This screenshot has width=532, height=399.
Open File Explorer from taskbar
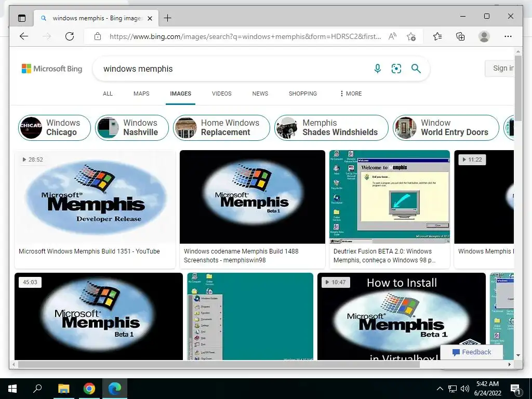click(x=63, y=389)
